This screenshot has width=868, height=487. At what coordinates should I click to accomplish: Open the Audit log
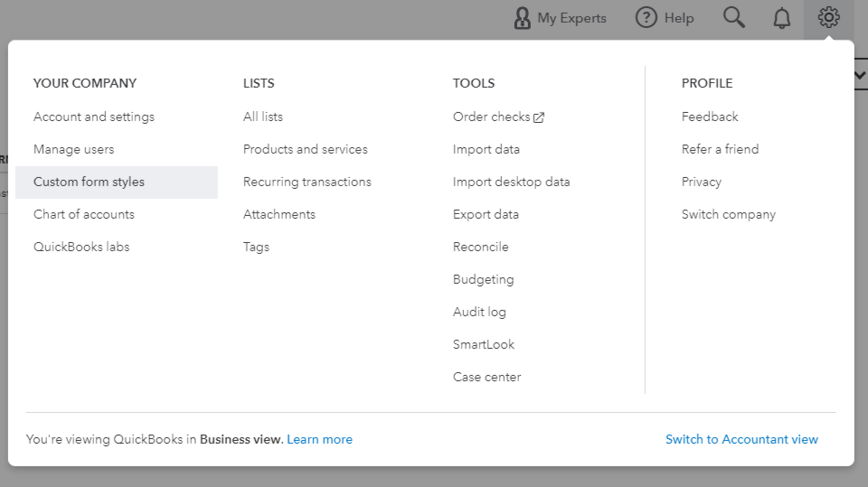(479, 312)
